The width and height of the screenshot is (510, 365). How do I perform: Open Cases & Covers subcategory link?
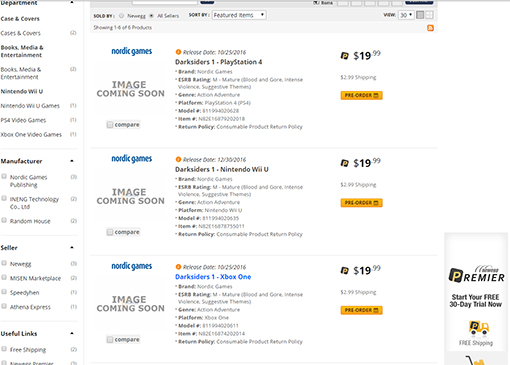[20, 33]
